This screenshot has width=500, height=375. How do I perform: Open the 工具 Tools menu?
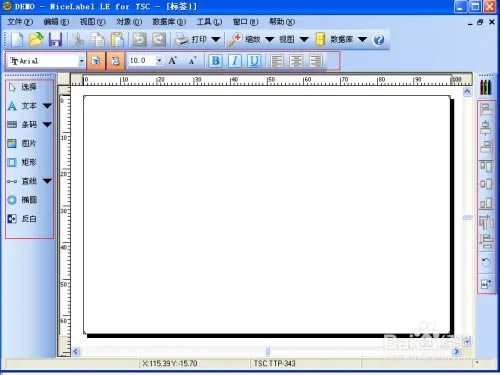[x=209, y=22]
